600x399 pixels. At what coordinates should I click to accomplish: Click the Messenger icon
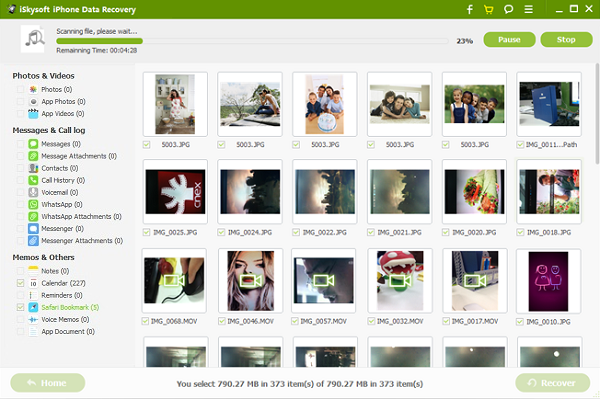click(x=33, y=228)
